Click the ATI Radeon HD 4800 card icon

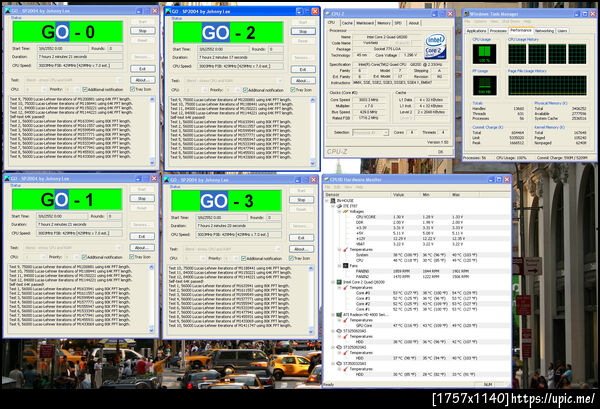point(339,314)
